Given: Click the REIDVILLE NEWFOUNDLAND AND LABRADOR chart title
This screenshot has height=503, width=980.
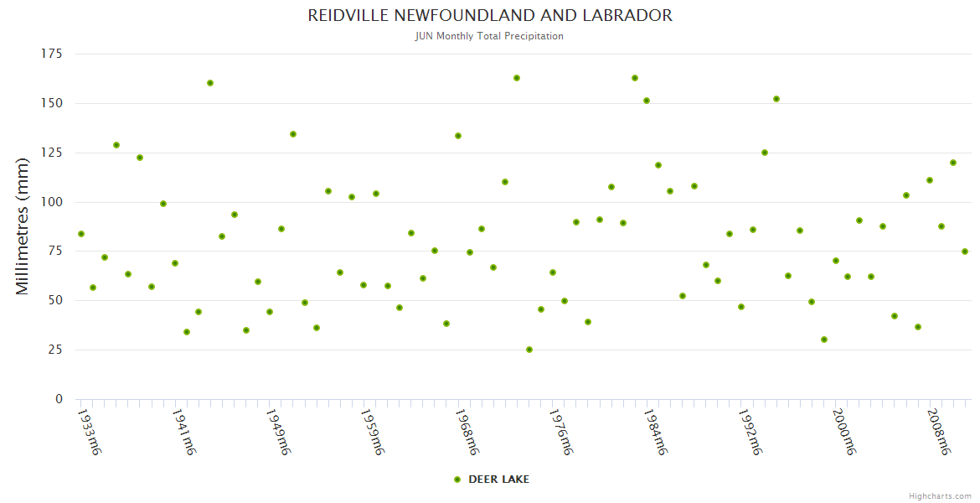Looking at the screenshot, I should (x=490, y=16).
